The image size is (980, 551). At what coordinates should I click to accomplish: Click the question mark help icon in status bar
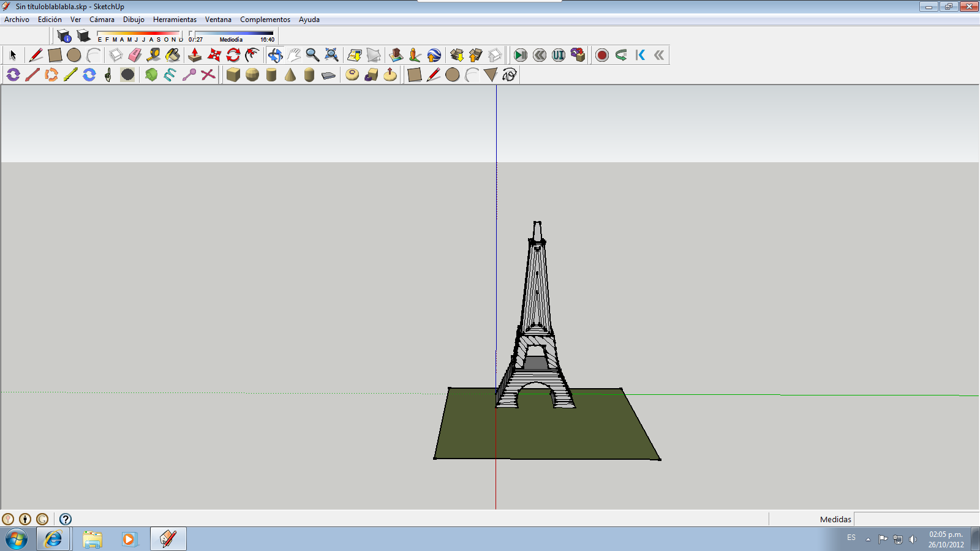(66, 519)
